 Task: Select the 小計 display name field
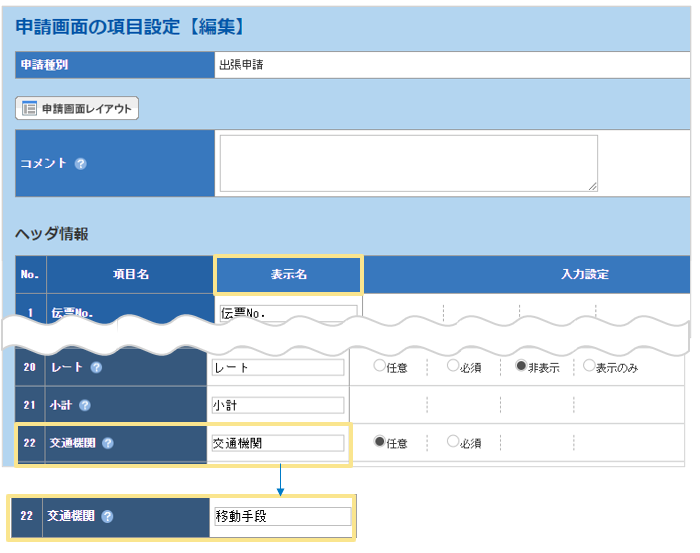(x=277, y=405)
